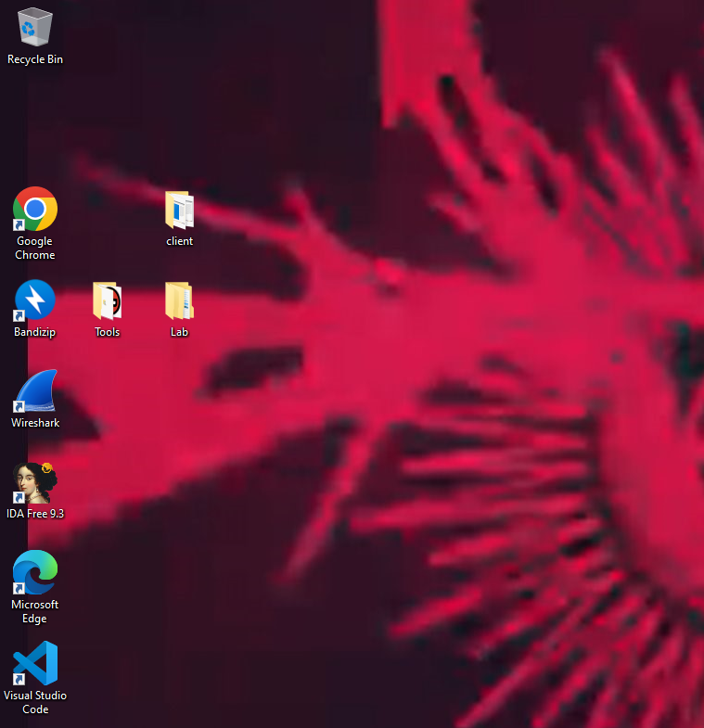Screen dimensions: 704x728
Task: Select the "IDA Free 9.3" text label
Action: point(35,514)
